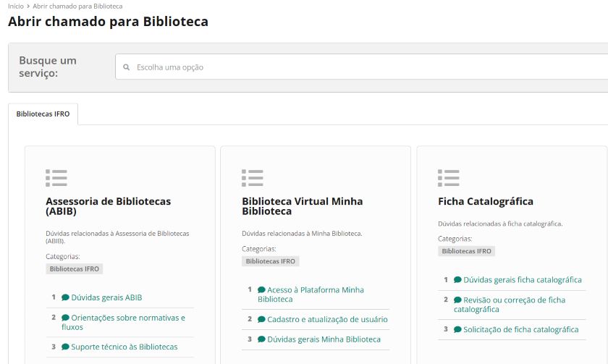Click chat bubble icon beside Suporte técnico às Bibliotecas

pyautogui.click(x=65, y=347)
